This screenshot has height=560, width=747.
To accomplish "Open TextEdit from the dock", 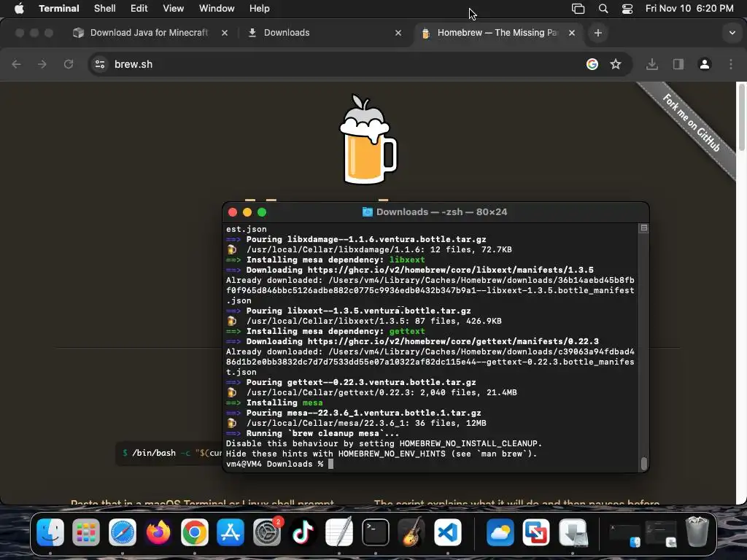I will click(339, 532).
